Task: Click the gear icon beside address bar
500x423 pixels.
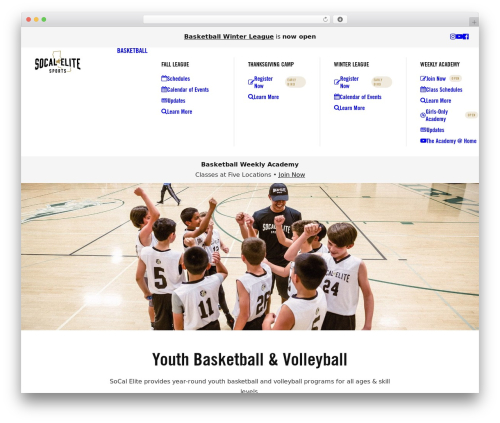Action: point(340,20)
